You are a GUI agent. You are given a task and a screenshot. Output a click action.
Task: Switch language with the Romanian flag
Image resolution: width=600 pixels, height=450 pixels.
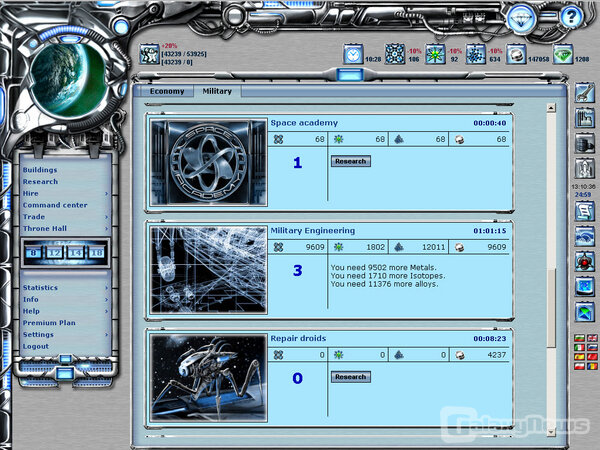coord(592,366)
